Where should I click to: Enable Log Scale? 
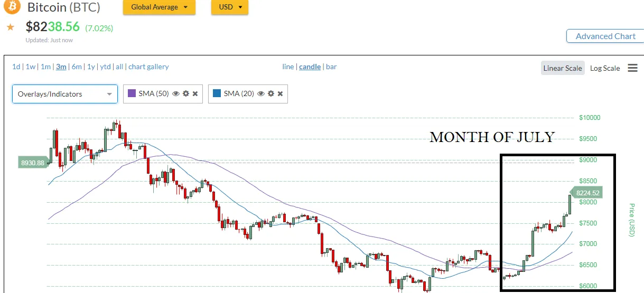click(x=605, y=68)
